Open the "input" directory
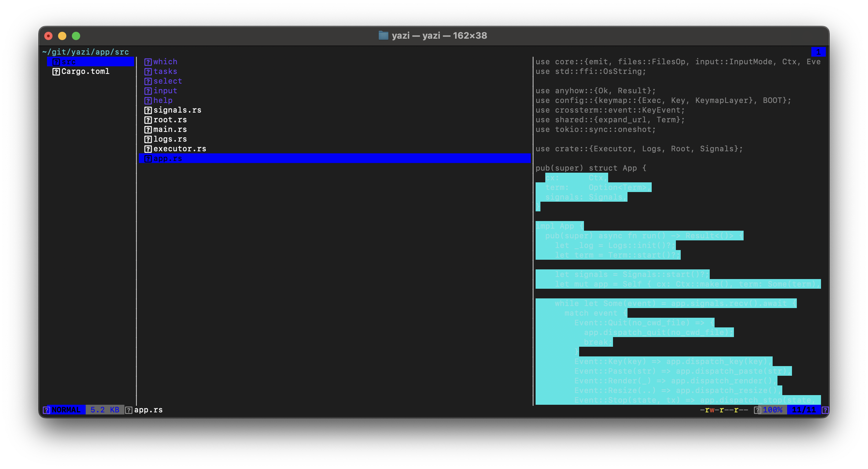Screen dimensions: 868x469 tap(166, 90)
